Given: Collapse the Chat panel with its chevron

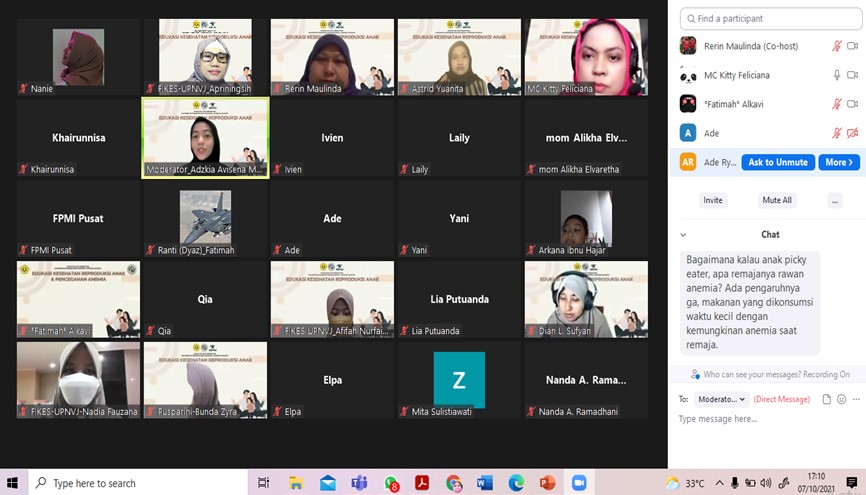Looking at the screenshot, I should pyautogui.click(x=683, y=235).
